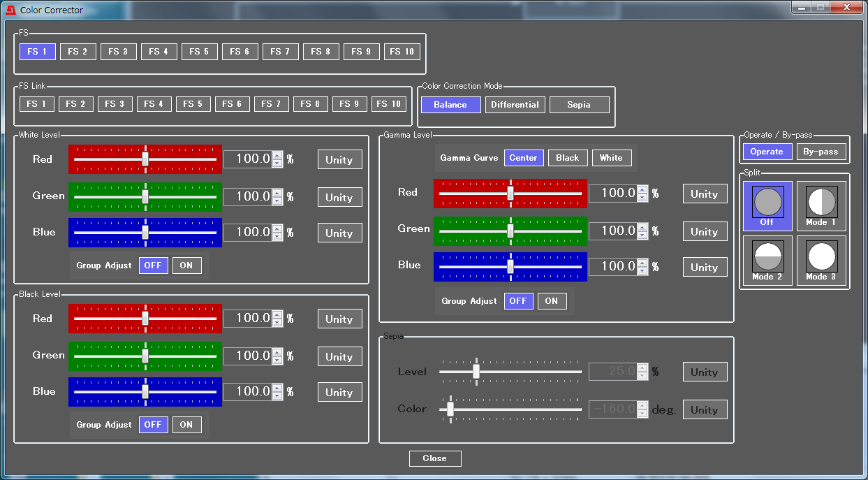
Task: Decrease Gamma Level Blue value with down arrow
Action: pyautogui.click(x=642, y=270)
